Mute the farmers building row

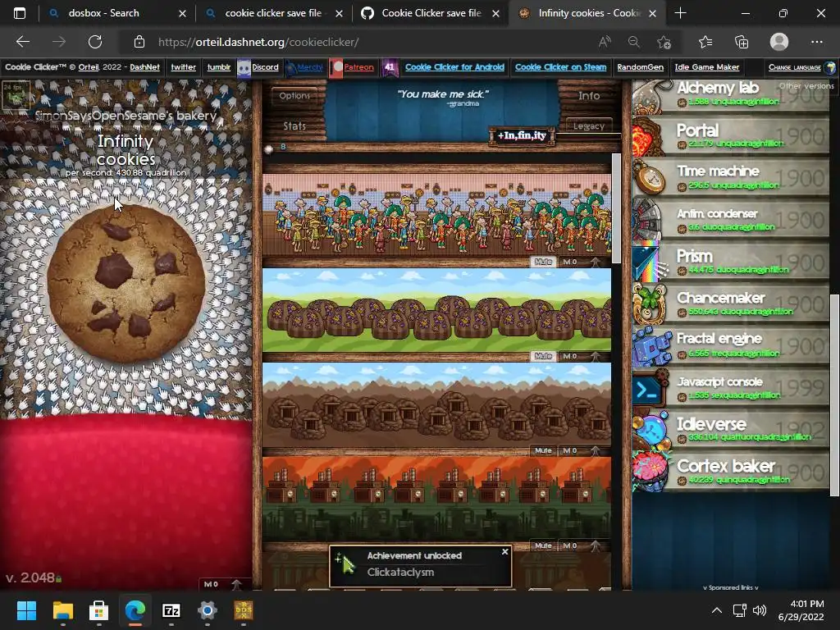pyautogui.click(x=543, y=262)
